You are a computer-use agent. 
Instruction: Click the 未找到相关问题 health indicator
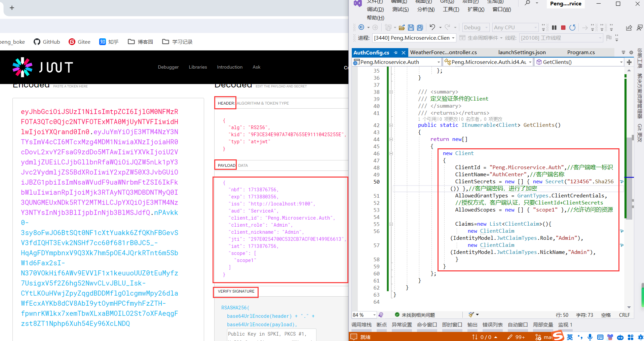(x=415, y=315)
